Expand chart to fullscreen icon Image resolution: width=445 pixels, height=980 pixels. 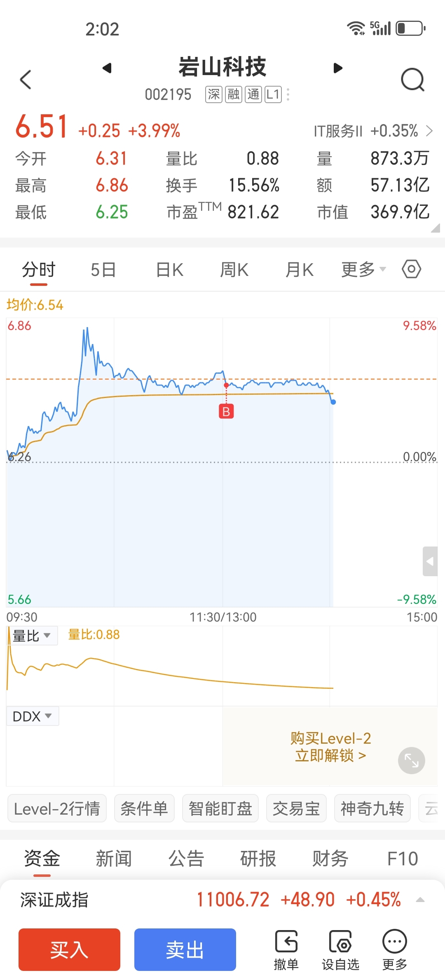[x=411, y=760]
